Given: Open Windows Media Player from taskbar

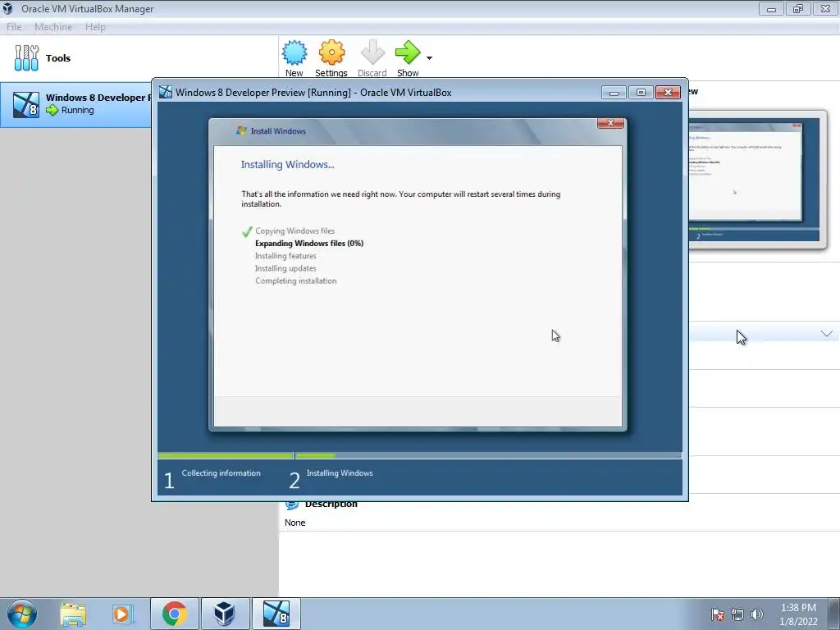Looking at the screenshot, I should pyautogui.click(x=123, y=614).
